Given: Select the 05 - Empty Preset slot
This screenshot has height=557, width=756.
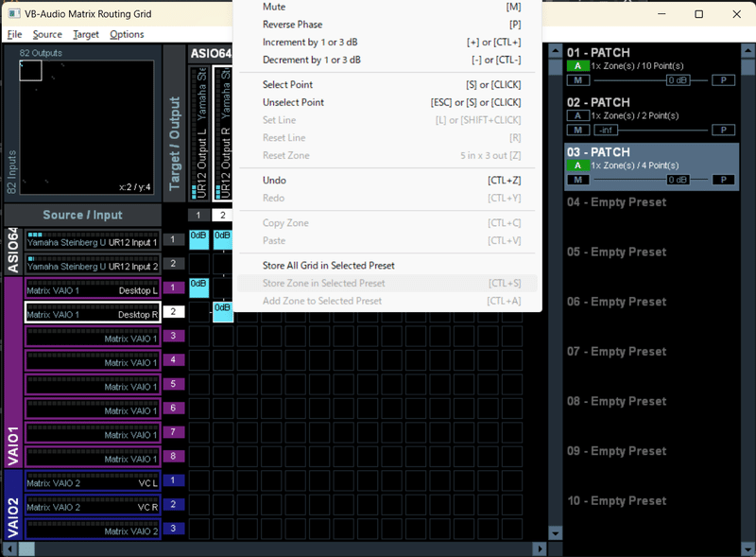Looking at the screenshot, I should click(617, 252).
